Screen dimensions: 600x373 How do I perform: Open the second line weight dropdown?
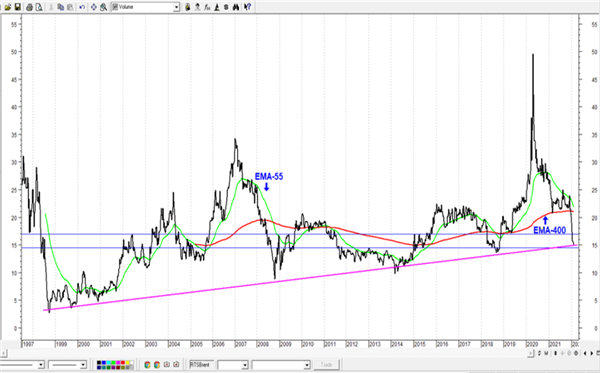83,365
